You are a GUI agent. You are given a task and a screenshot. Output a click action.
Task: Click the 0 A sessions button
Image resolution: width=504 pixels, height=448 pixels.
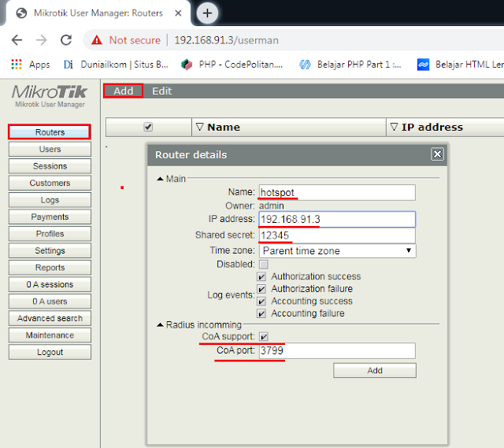pos(50,284)
